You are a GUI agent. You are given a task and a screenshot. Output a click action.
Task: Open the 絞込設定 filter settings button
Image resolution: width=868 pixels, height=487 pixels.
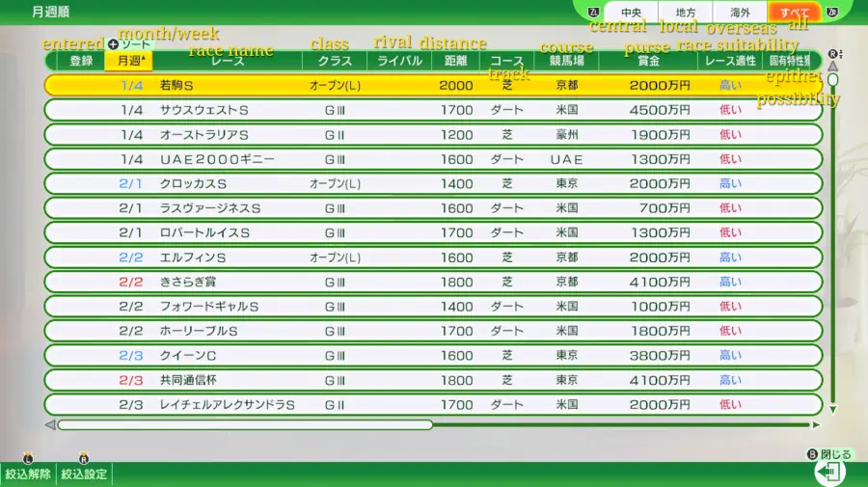point(85,474)
